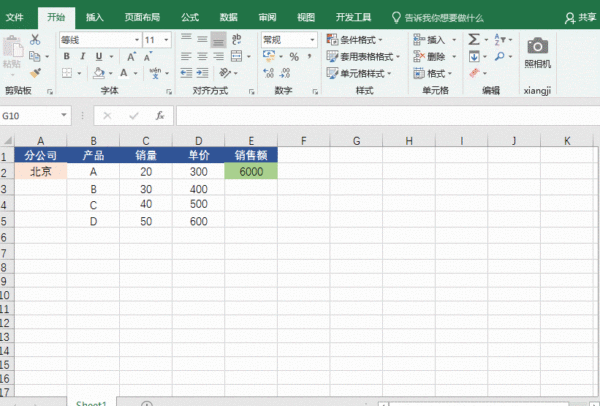Click the Select All corner triangle

(x=8, y=140)
